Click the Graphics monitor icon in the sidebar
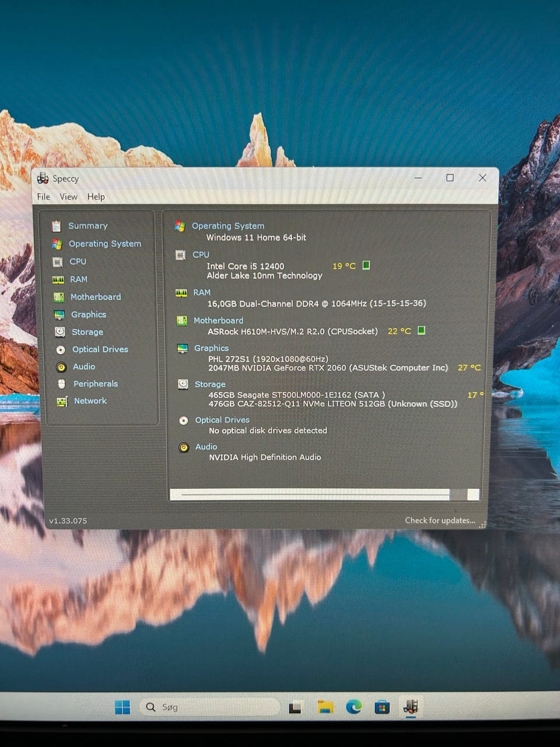Image resolution: width=560 pixels, height=747 pixels. coord(59,315)
